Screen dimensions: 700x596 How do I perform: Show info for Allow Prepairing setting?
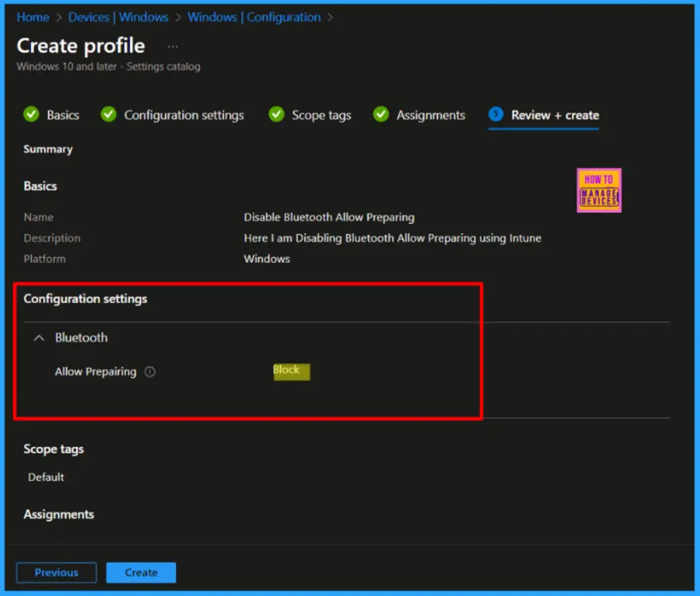coord(150,371)
